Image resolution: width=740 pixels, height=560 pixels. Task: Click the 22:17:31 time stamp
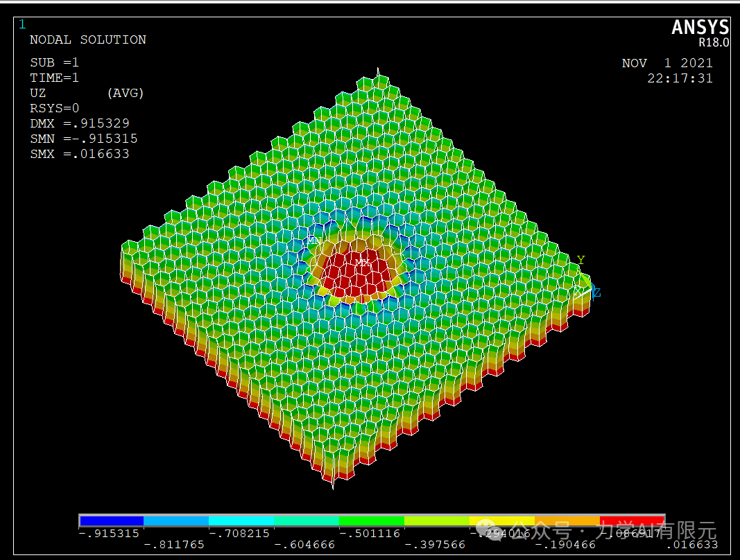pyautogui.click(x=680, y=78)
